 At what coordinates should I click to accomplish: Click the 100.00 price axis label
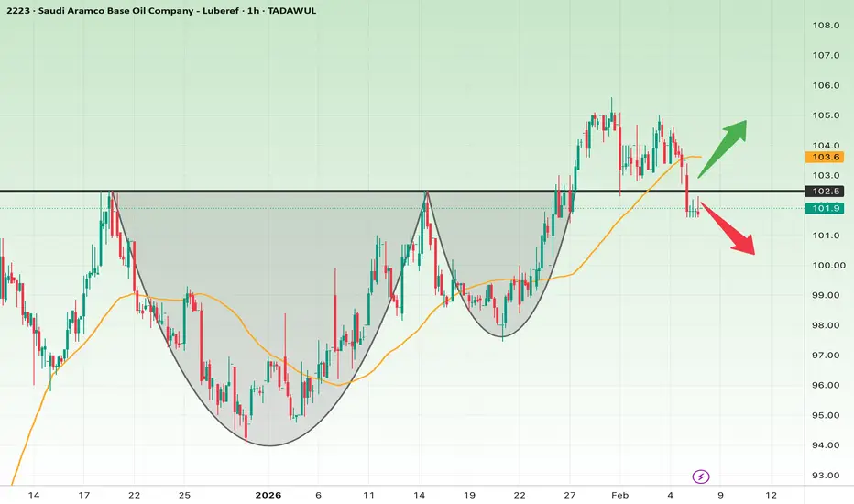[x=829, y=266]
